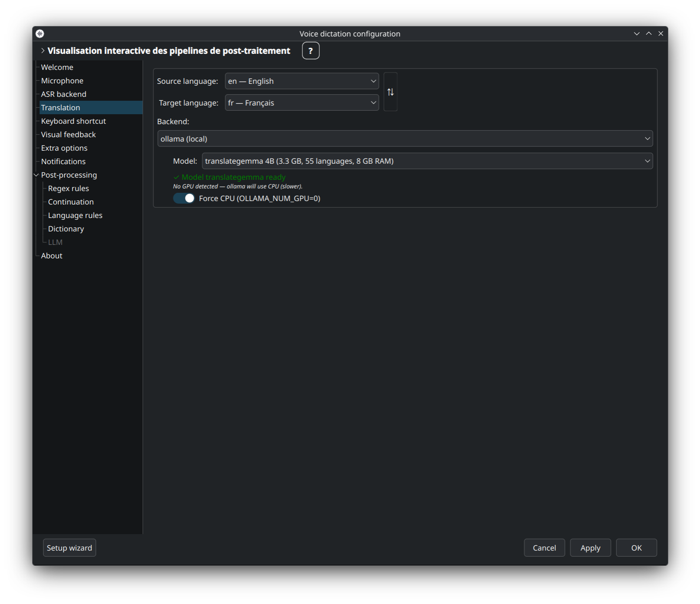Collapse the Post-processing tree section
The image size is (700, 604).
tap(36, 175)
